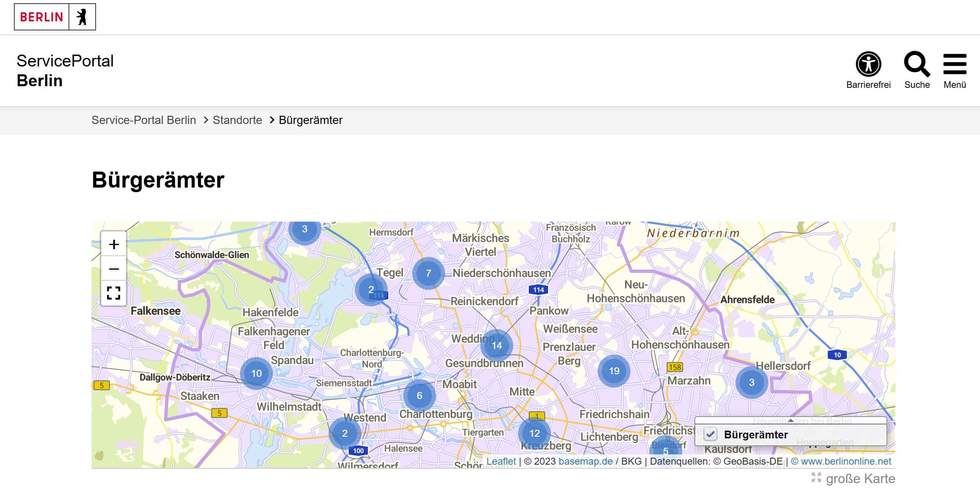
Task: Open the hamburger Menü
Action: pyautogui.click(x=955, y=64)
